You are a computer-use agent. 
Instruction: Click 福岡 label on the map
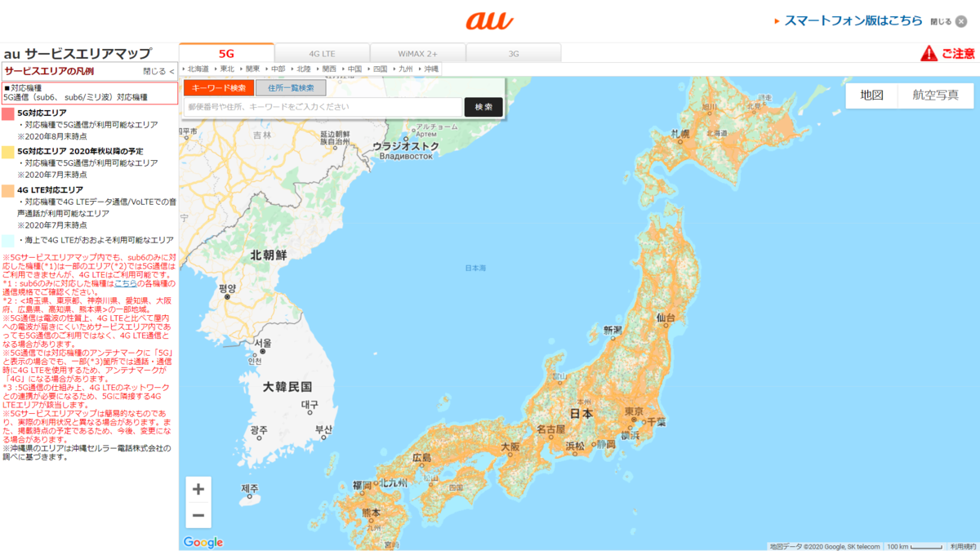click(362, 485)
